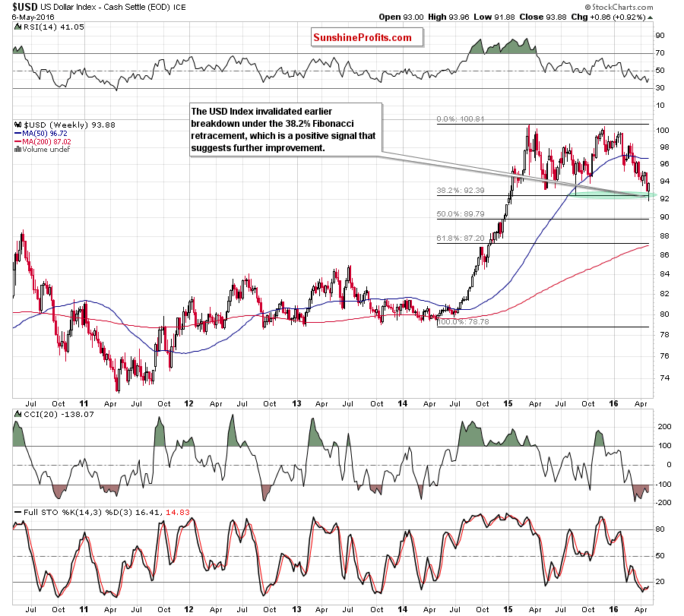Click the 12 year label on price axis

(188, 403)
